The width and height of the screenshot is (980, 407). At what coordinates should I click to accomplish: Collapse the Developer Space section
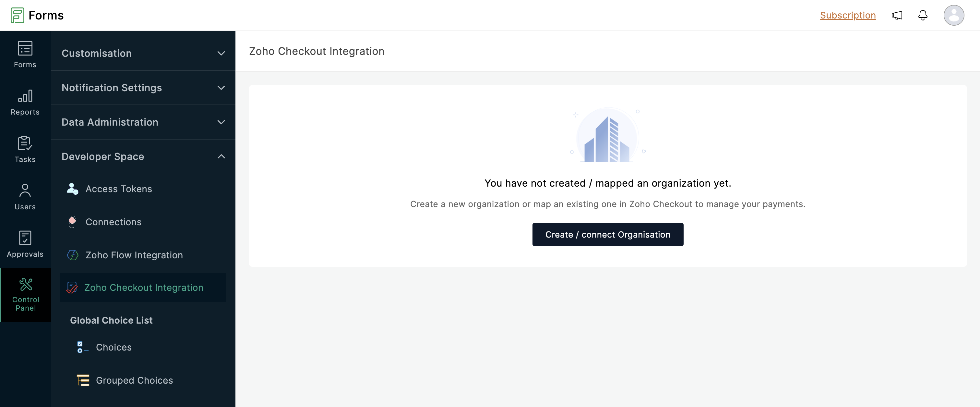tap(143, 156)
